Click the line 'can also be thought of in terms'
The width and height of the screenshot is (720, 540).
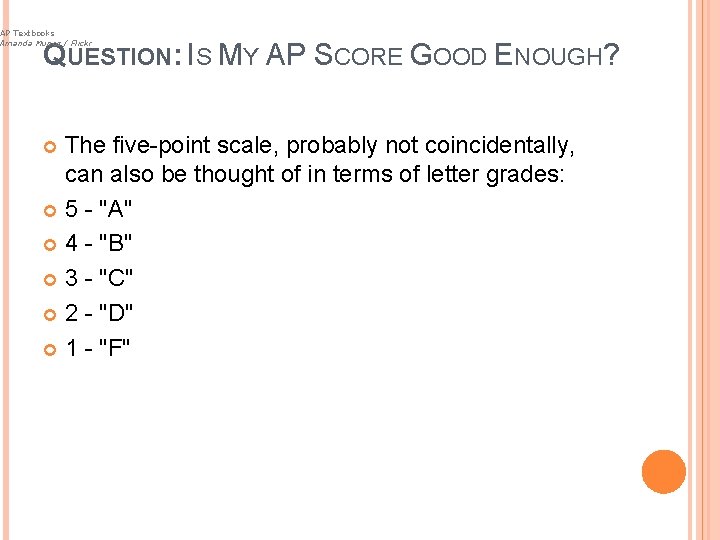(x=315, y=174)
